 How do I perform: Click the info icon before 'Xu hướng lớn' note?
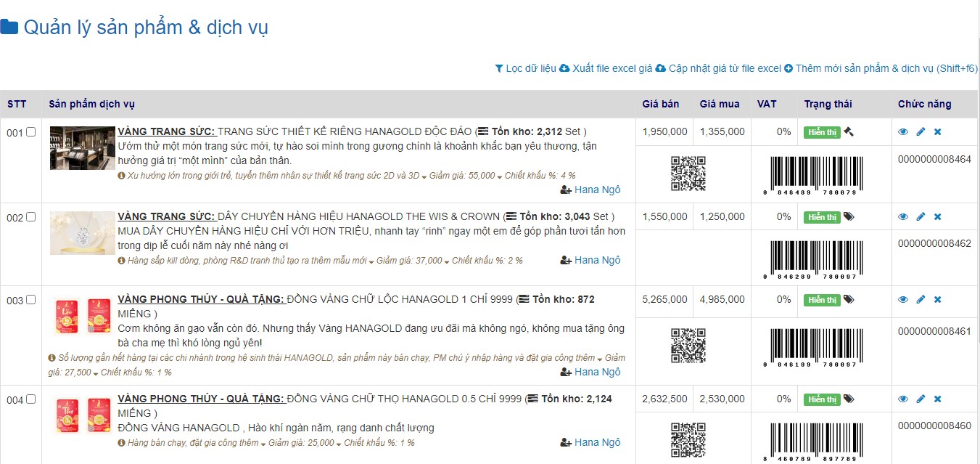point(121,176)
